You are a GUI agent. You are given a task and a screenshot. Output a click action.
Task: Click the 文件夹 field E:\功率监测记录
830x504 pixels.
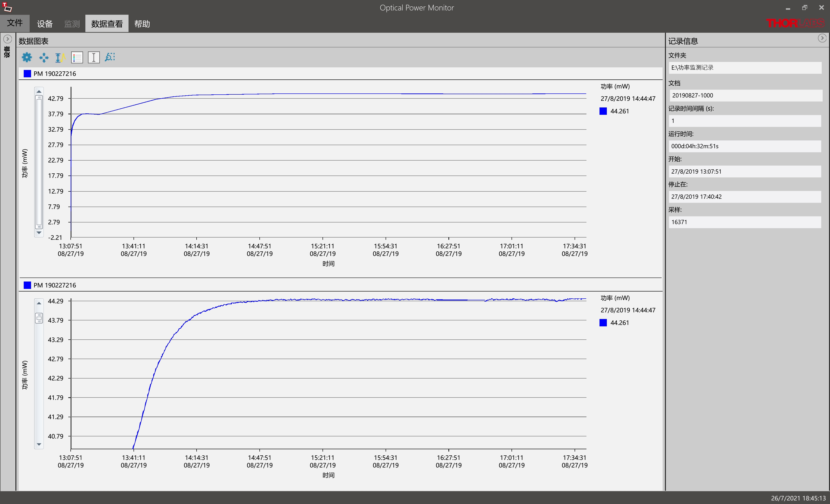(745, 68)
